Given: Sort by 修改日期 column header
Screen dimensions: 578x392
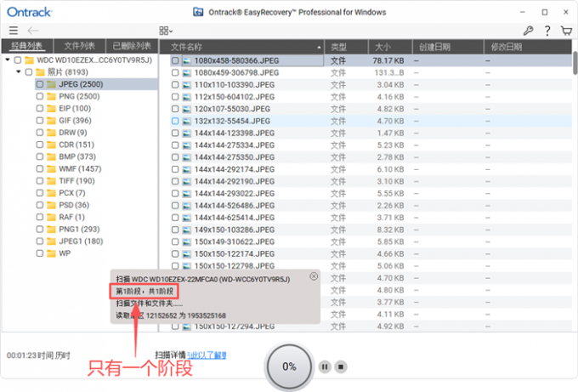Looking at the screenshot, I should click(x=528, y=47).
